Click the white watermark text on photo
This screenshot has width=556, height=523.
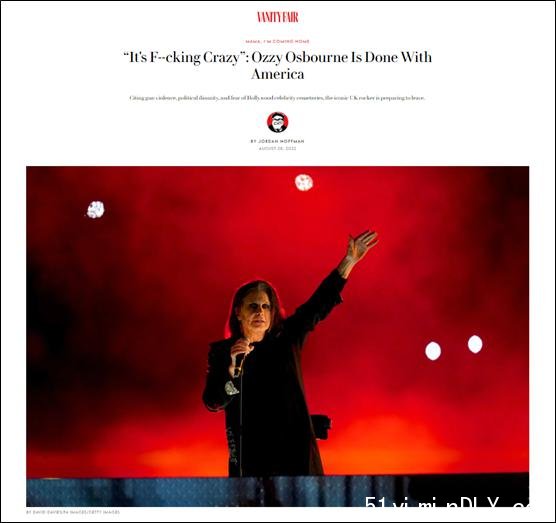(447, 503)
